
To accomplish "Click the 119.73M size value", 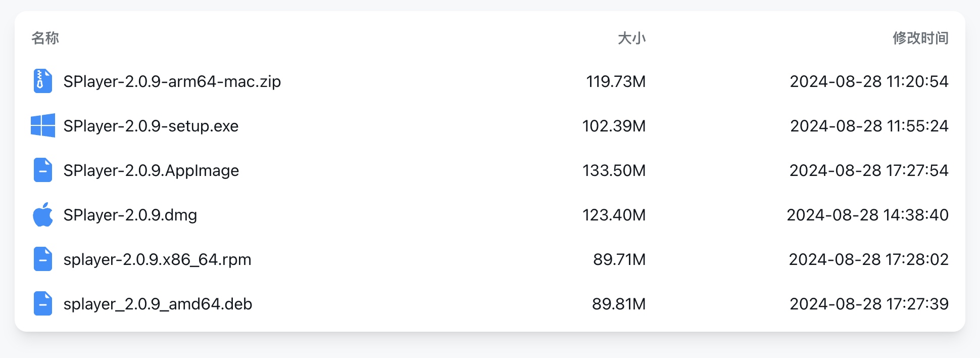I will coord(615,81).
